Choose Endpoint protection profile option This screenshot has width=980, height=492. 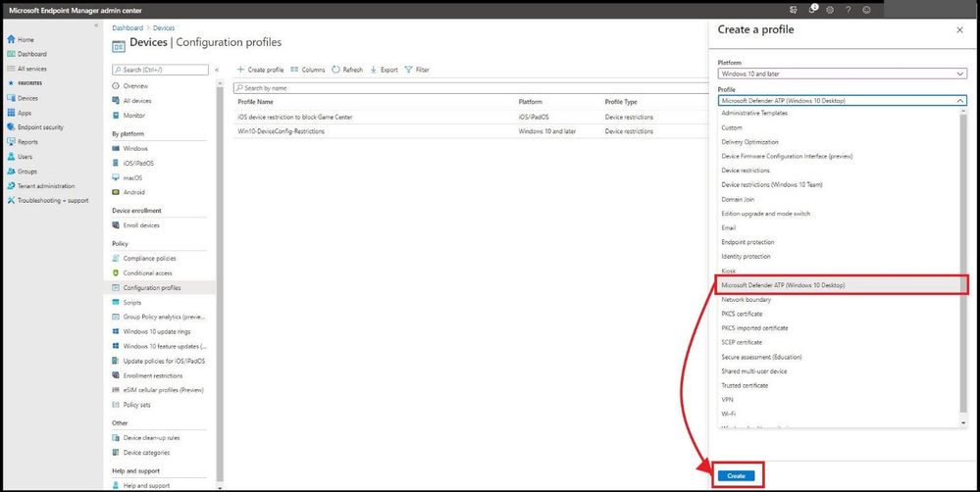pyautogui.click(x=748, y=242)
